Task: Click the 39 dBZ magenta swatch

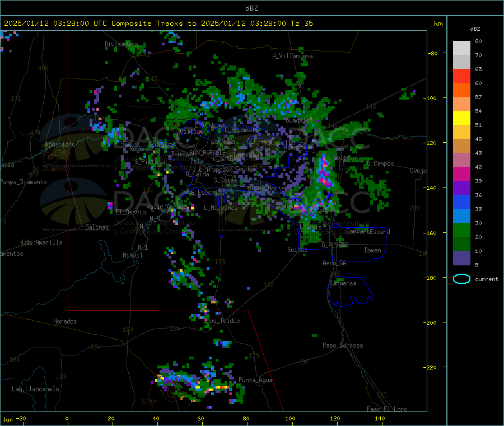Action: click(x=461, y=174)
